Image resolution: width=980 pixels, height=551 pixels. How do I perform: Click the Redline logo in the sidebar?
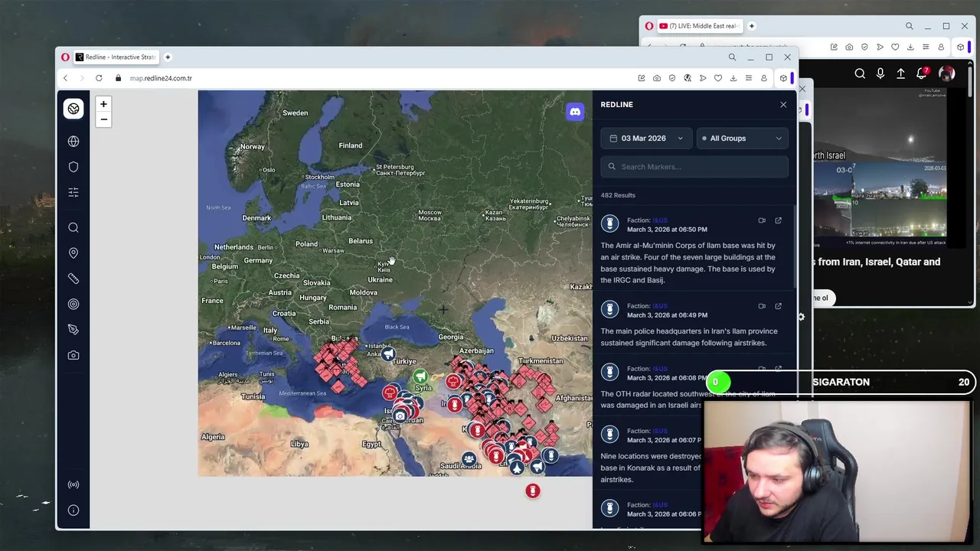tap(73, 109)
